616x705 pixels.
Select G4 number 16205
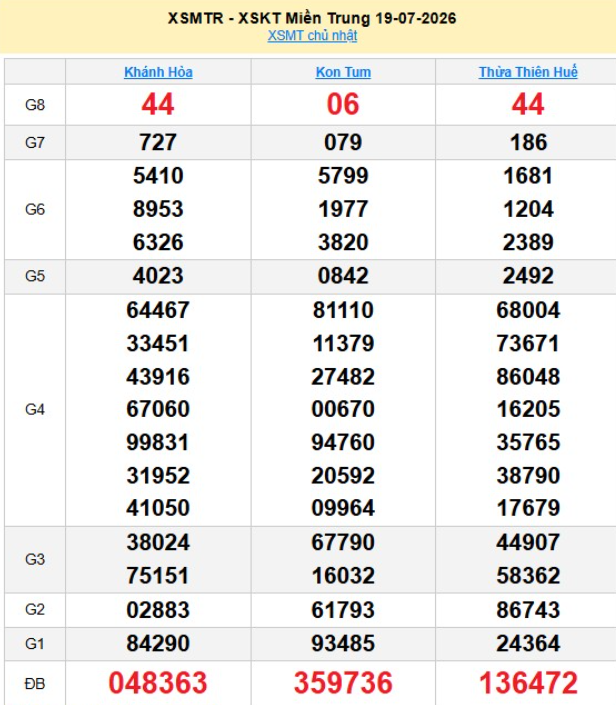pos(528,409)
